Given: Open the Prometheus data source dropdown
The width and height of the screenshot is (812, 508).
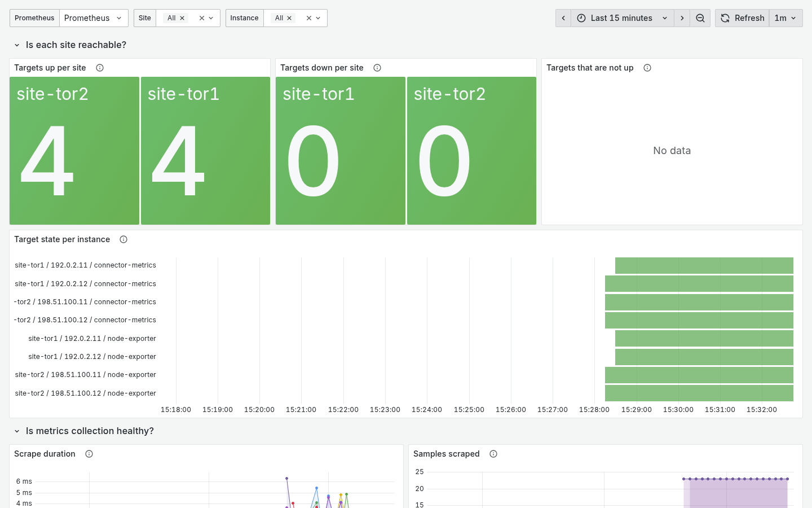Looking at the screenshot, I should tap(94, 18).
